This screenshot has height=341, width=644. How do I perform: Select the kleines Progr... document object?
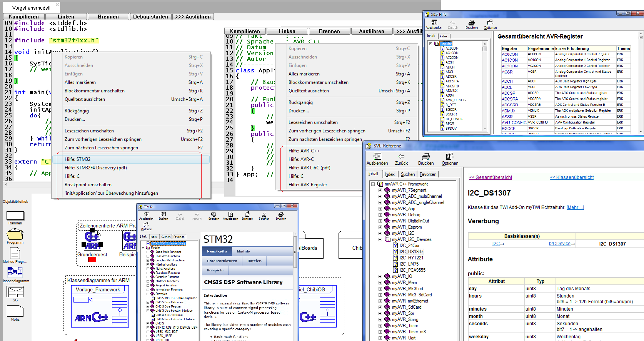click(15, 253)
